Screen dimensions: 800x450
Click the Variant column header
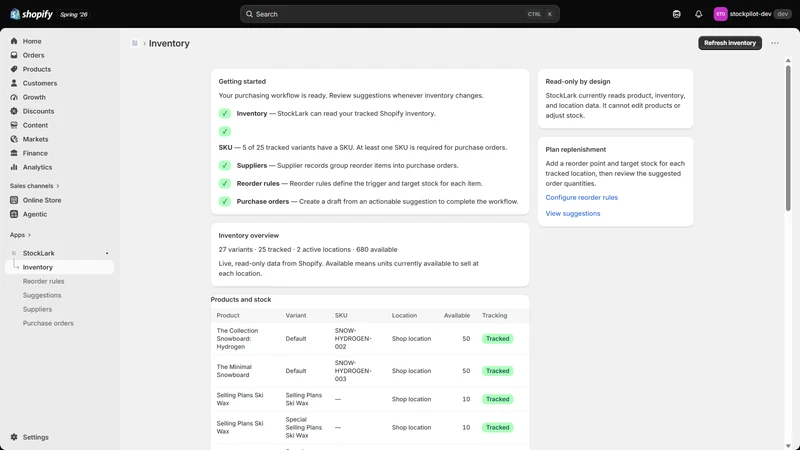(296, 315)
